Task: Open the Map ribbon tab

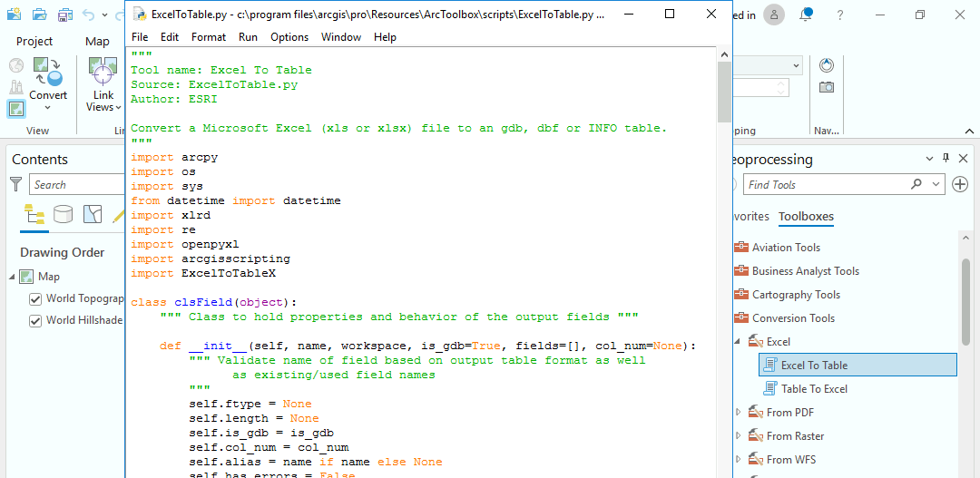Action: tap(97, 41)
